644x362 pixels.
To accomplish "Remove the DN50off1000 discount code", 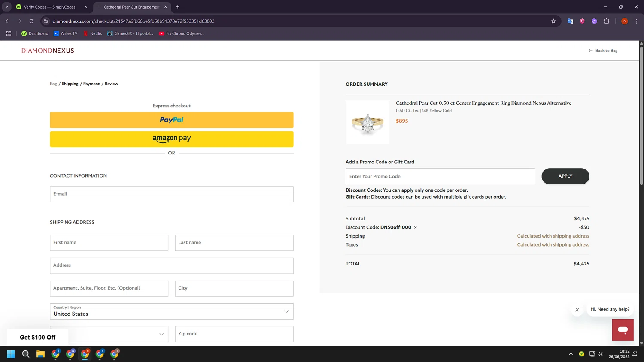I will 415,228.
